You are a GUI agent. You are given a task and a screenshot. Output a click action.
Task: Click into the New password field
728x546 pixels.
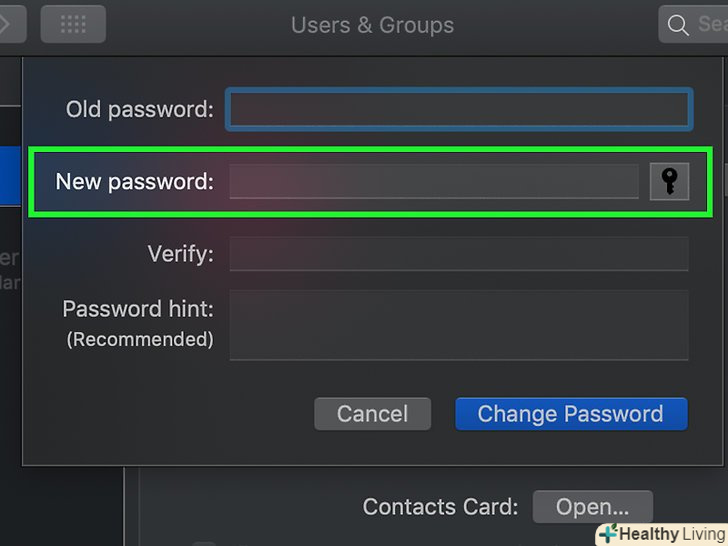(x=434, y=182)
